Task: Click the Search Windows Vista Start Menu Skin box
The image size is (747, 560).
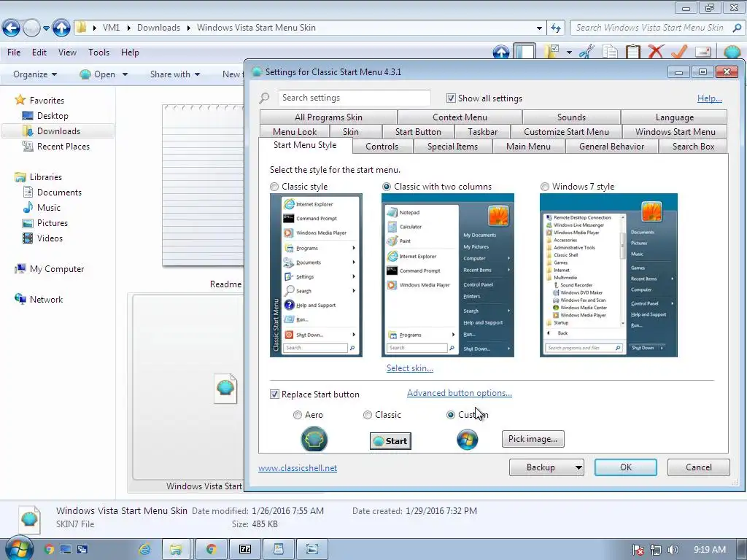Action: pos(657,28)
